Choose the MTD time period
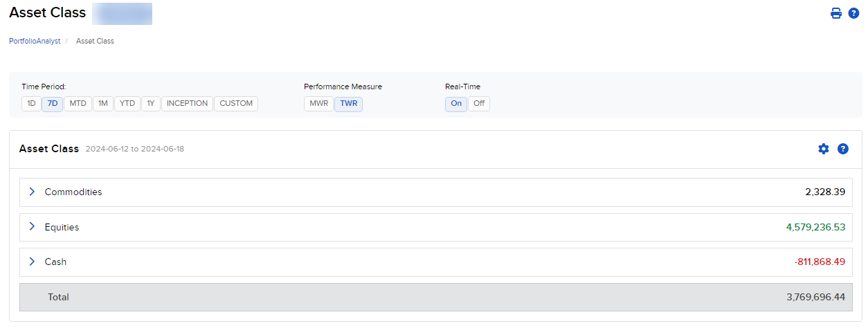 click(78, 104)
